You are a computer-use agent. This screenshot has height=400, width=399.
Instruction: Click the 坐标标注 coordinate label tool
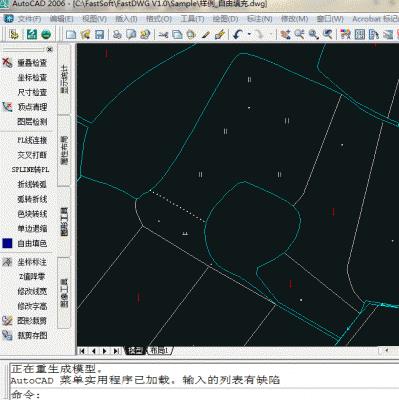pyautogui.click(x=32, y=262)
